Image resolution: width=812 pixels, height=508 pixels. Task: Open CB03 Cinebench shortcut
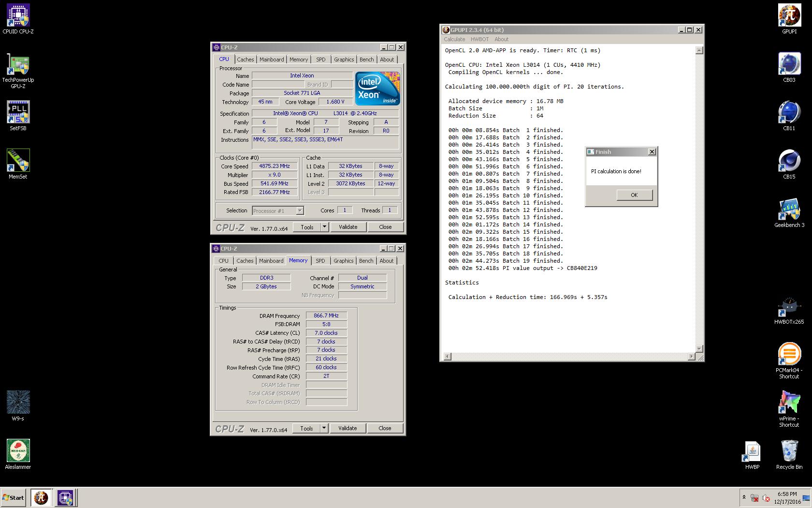pos(789,68)
